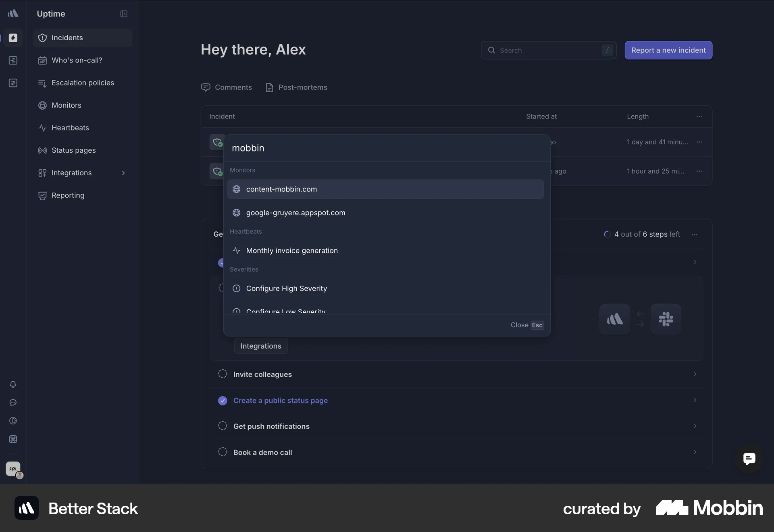The image size is (774, 532).
Task: Toggle the Book a demo call step circle
Action: click(222, 452)
